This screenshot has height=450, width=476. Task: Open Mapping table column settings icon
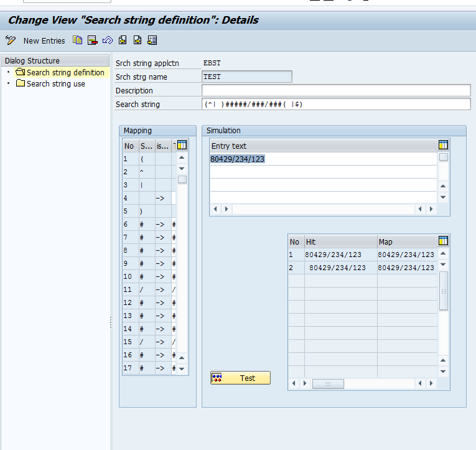[x=182, y=145]
